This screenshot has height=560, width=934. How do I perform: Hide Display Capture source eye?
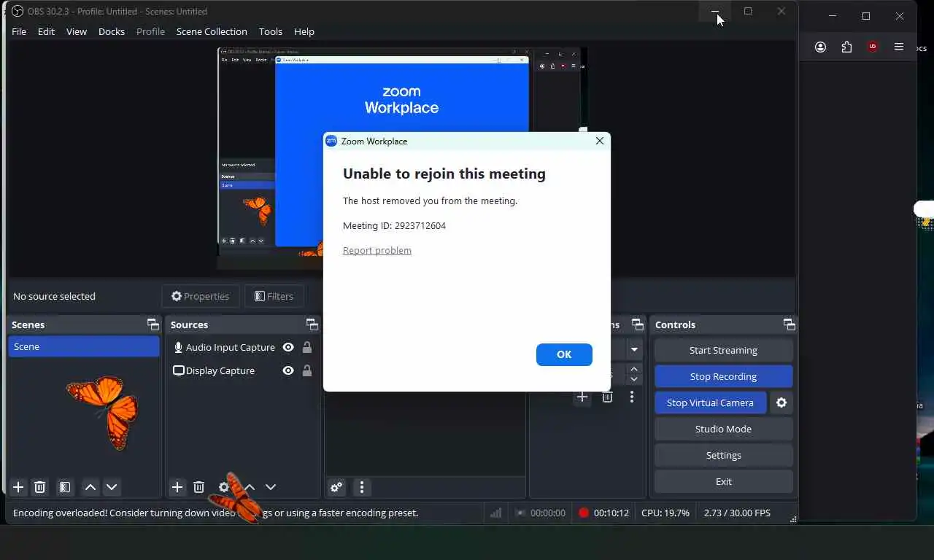click(288, 371)
